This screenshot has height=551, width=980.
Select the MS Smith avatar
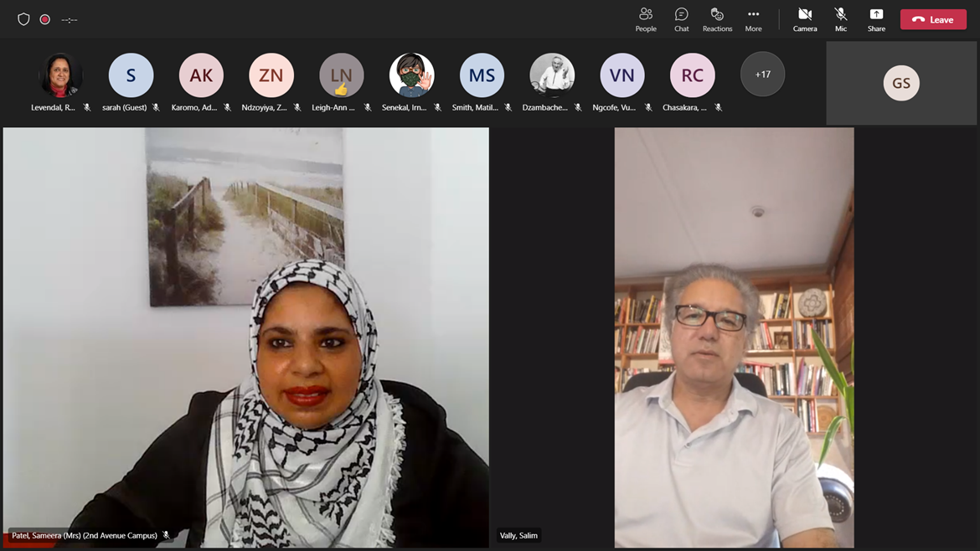[x=482, y=75]
